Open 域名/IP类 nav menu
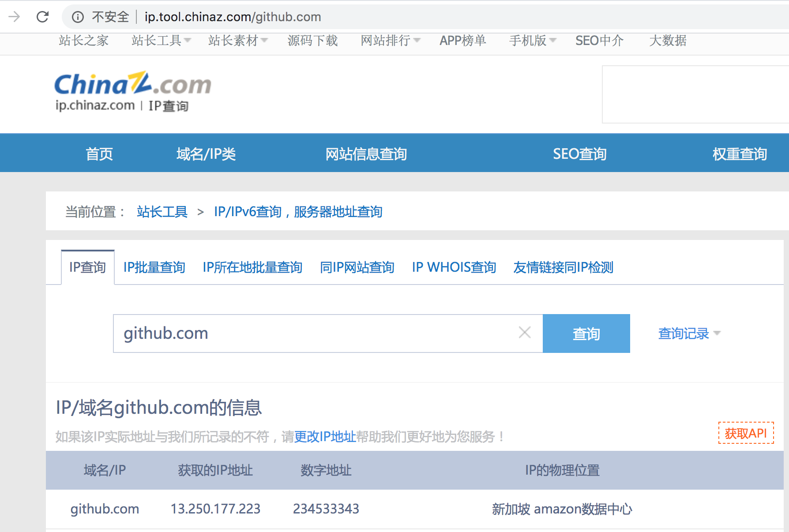 click(206, 154)
